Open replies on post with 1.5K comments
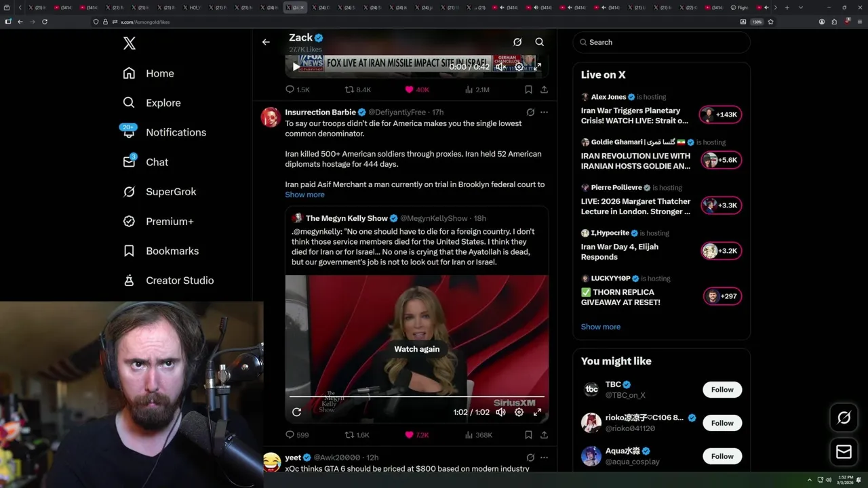Screen dimensions: 868x488 297,89
